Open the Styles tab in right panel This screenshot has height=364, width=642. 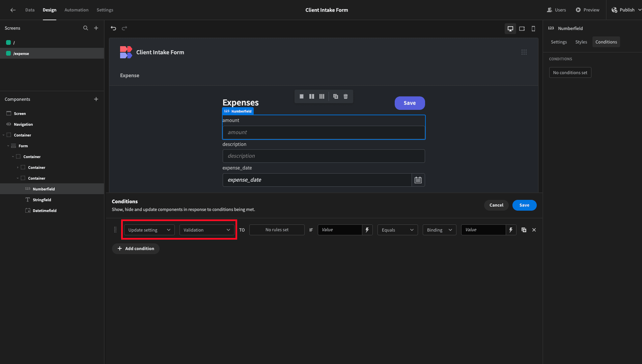[581, 42]
